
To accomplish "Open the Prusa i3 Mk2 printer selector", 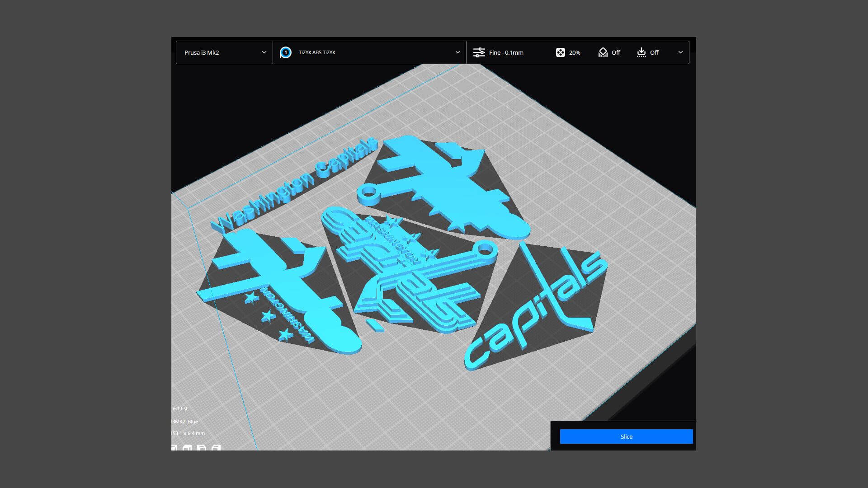I will (202, 52).
